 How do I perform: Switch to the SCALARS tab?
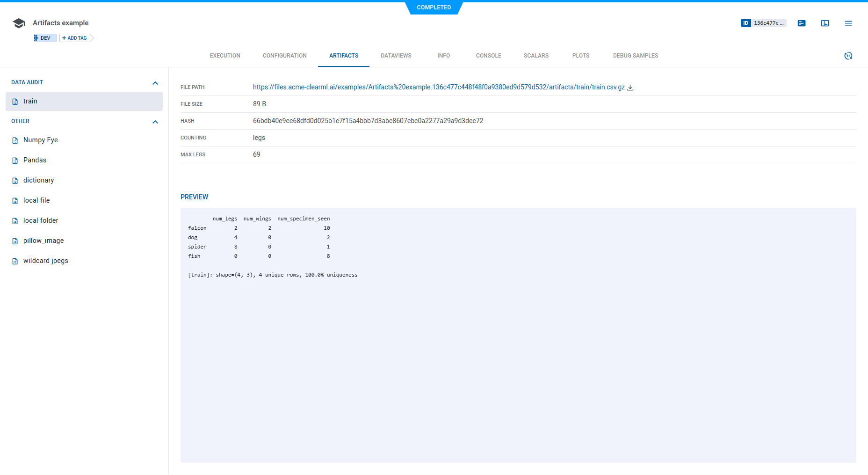536,55
